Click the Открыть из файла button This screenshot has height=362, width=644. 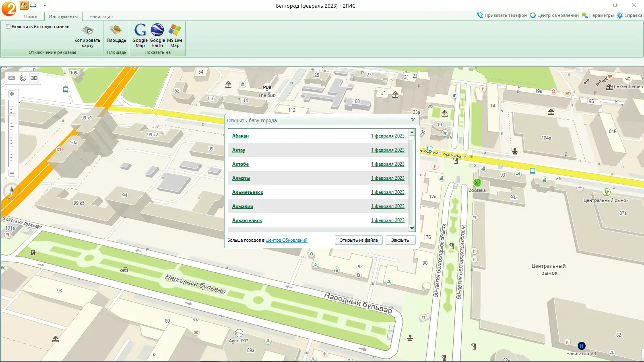click(x=358, y=240)
